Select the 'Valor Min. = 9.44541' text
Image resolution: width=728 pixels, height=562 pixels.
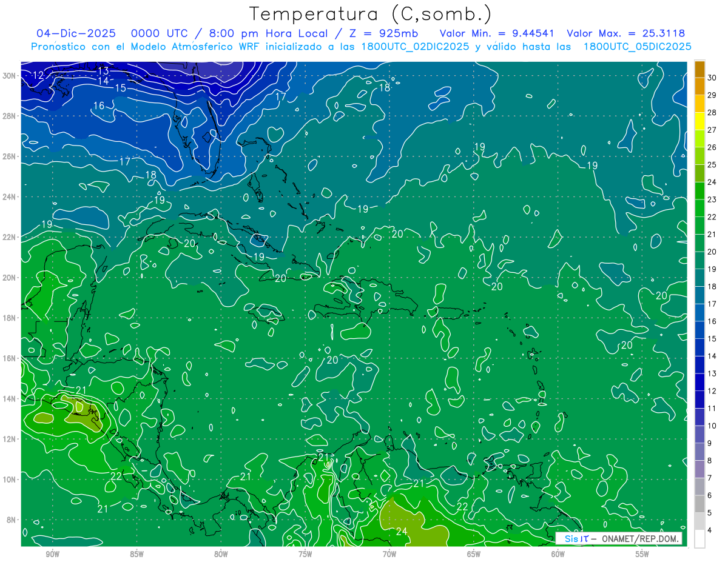click(x=497, y=33)
